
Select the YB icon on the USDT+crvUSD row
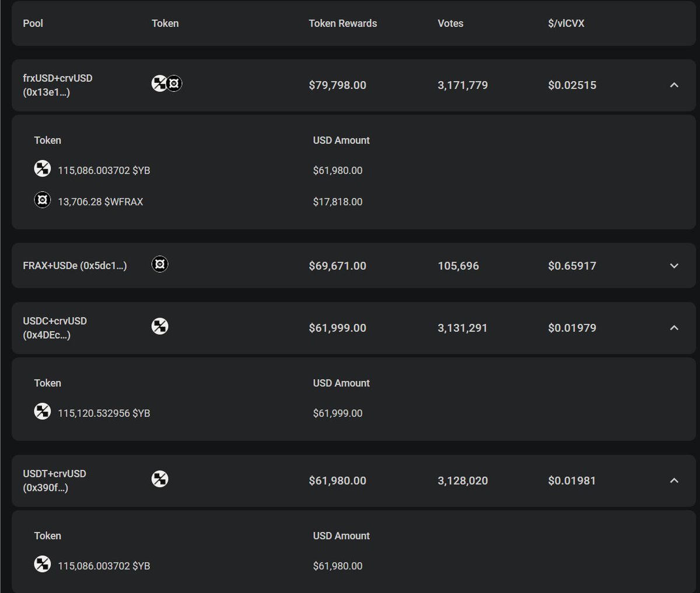(x=160, y=479)
